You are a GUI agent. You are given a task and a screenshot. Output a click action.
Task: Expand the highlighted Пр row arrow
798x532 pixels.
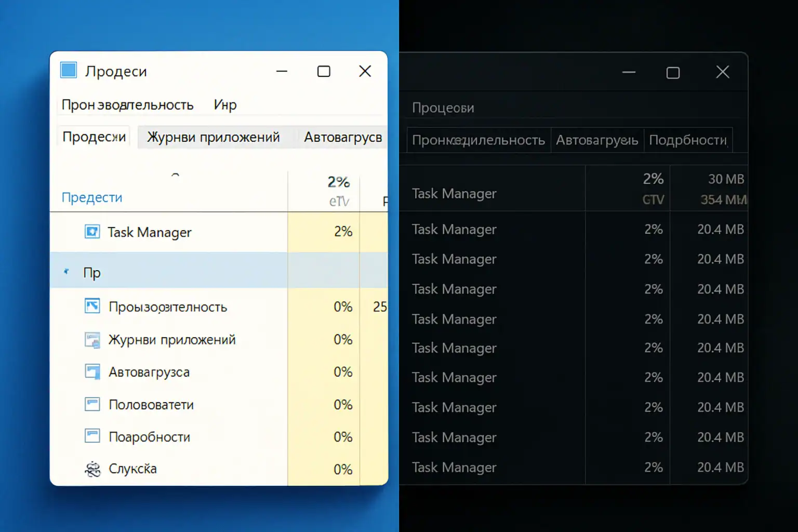[66, 271]
